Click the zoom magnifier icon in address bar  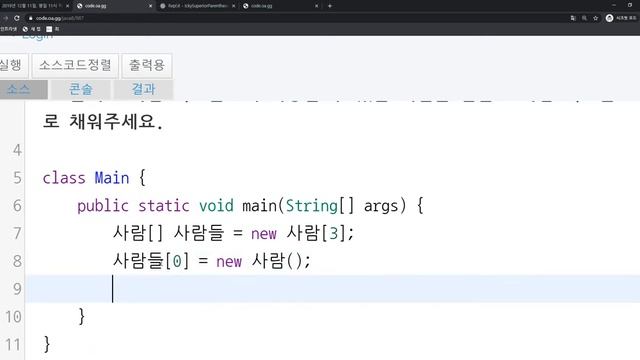(x=584, y=18)
